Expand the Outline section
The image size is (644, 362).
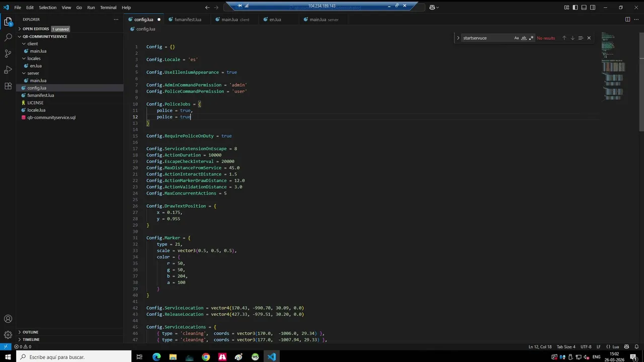(x=70, y=332)
